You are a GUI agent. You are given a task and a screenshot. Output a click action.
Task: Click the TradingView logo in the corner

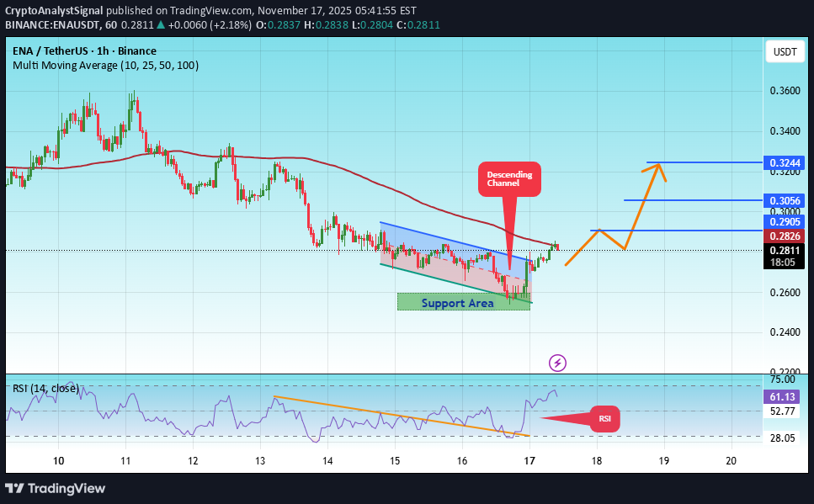[x=56, y=488]
